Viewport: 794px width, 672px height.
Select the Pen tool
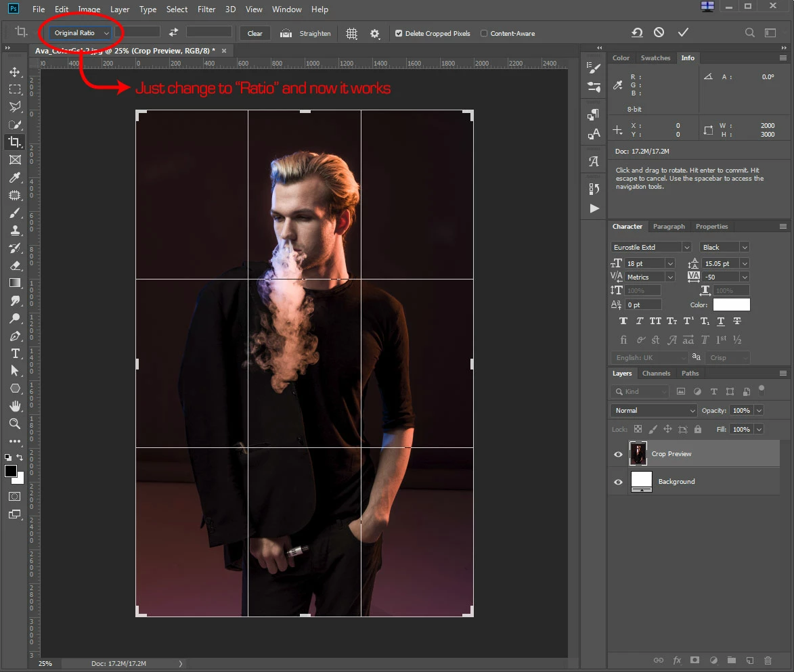pos(15,336)
